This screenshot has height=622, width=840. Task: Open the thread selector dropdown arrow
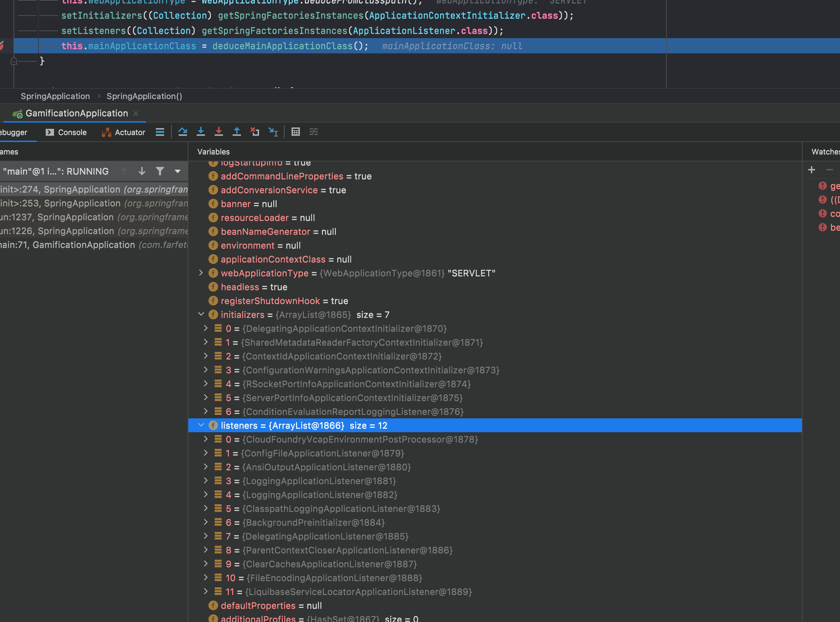pyautogui.click(x=178, y=171)
